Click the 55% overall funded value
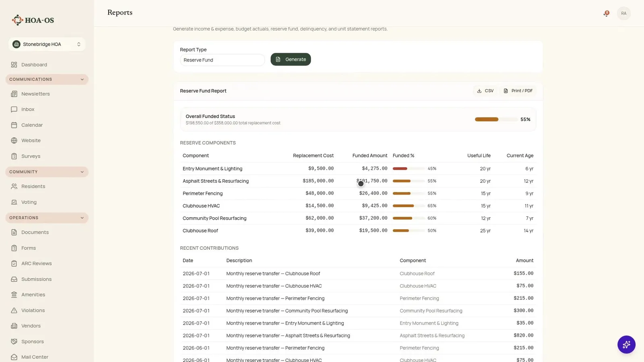The image size is (644, 362). click(x=525, y=119)
